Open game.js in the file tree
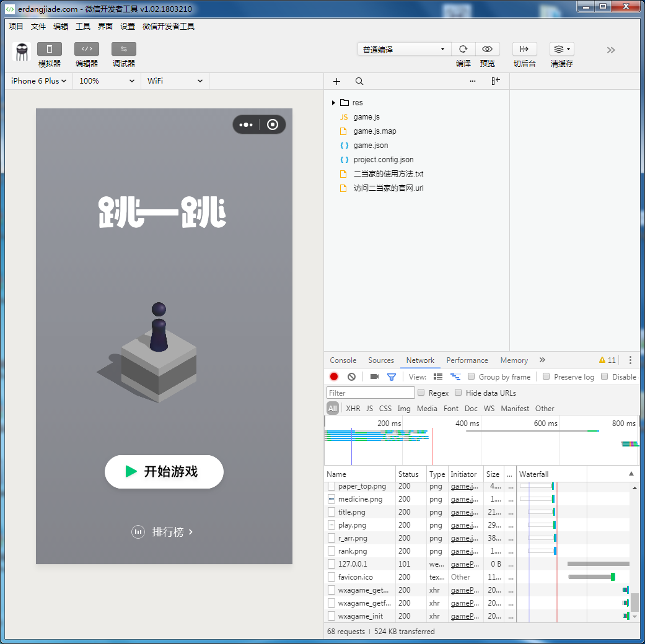The width and height of the screenshot is (645, 644). (367, 117)
